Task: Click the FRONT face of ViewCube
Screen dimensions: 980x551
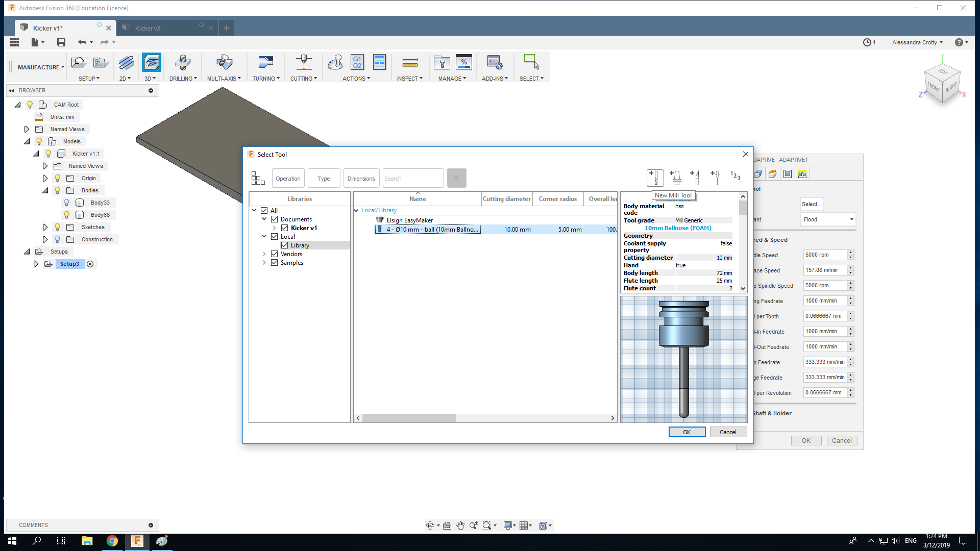Action: tap(934, 87)
